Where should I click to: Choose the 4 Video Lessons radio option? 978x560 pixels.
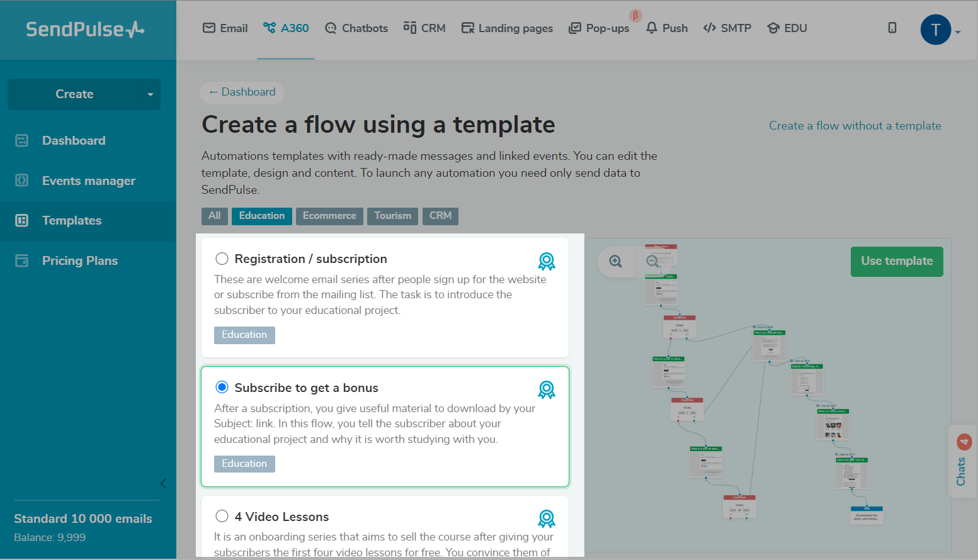pos(222,516)
